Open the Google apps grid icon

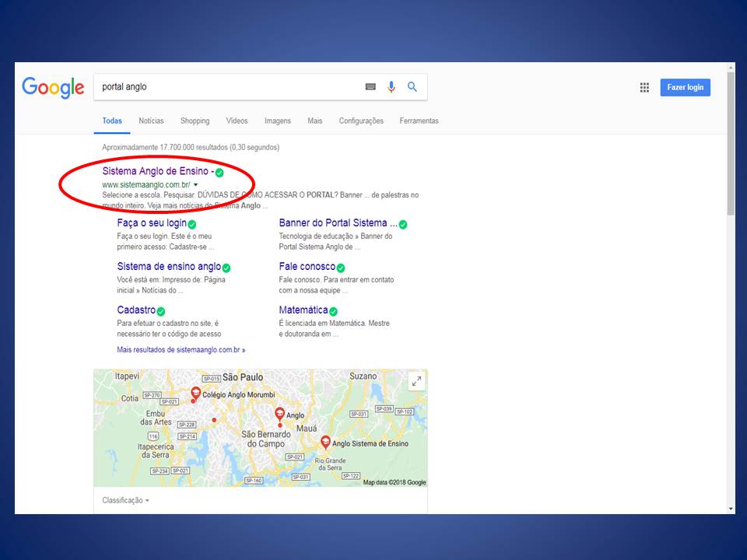644,87
